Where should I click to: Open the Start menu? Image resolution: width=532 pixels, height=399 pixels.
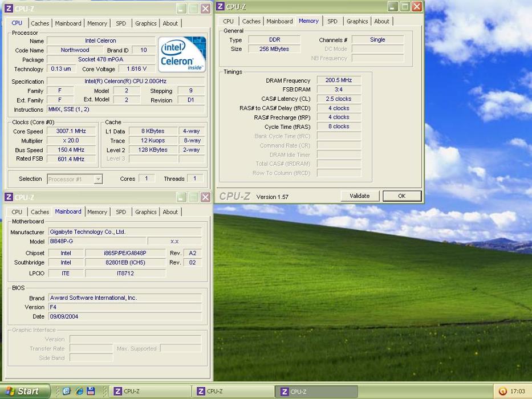tap(25, 391)
